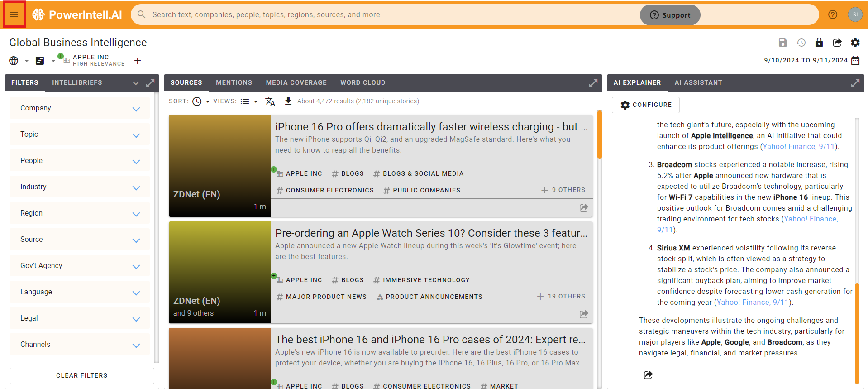Open the iPhone 16 Pro wireless charging headline
Viewport: 868px width, 389px height.
[431, 127]
